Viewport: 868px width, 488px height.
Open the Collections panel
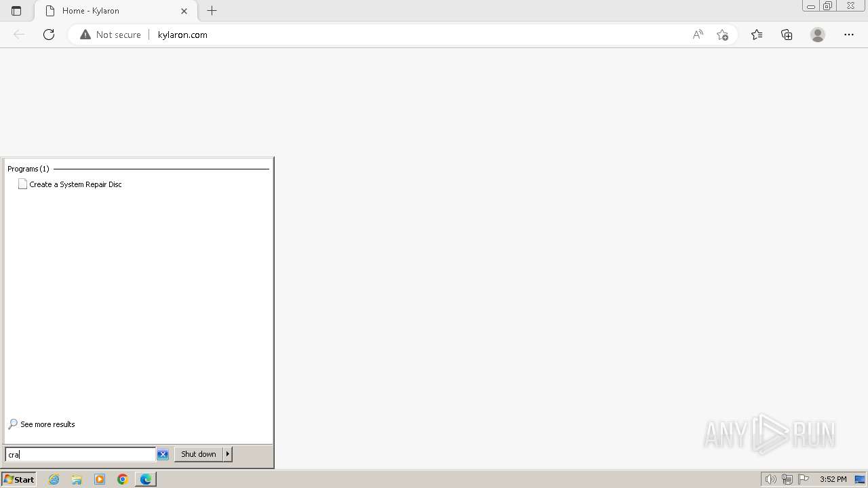(x=787, y=35)
